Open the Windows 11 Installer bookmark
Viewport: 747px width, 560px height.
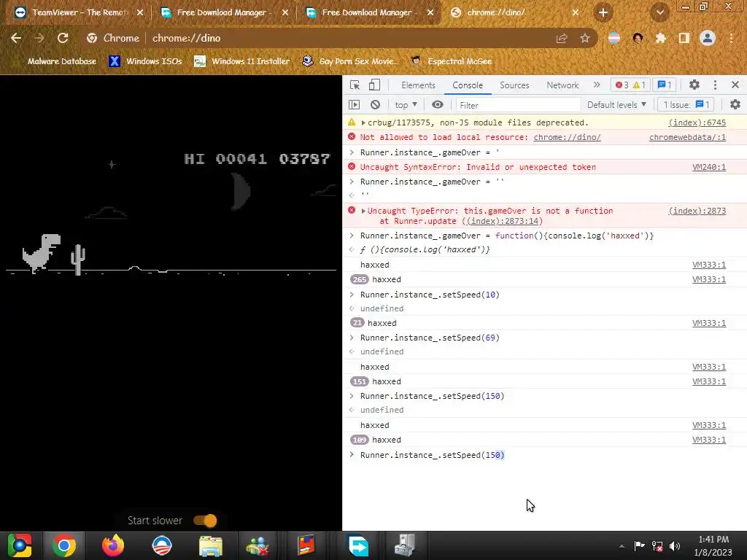point(242,61)
